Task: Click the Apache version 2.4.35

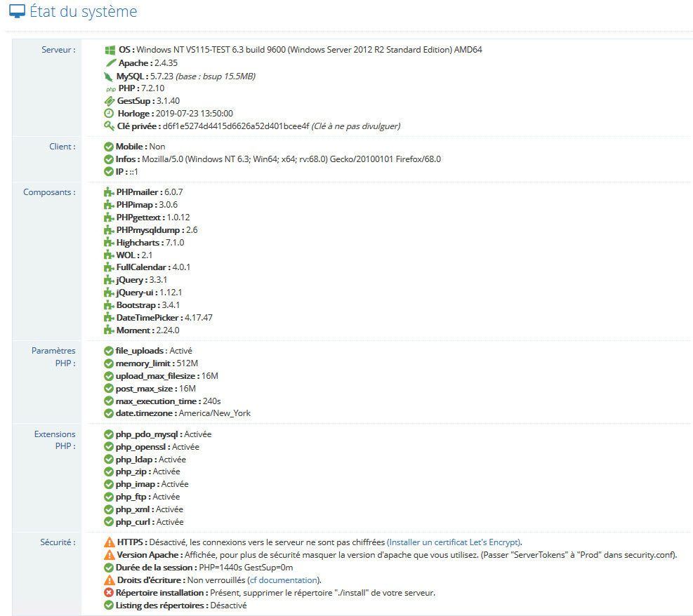Action: coord(166,63)
